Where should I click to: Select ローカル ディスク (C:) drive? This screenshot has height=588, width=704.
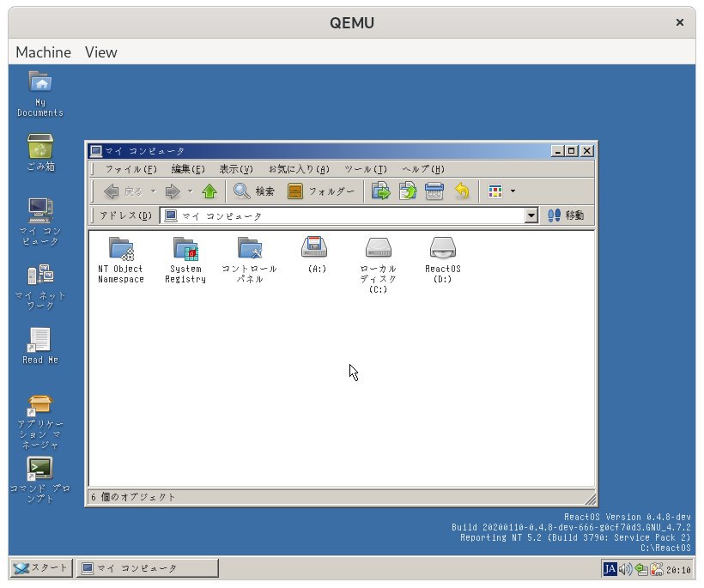coord(378,265)
